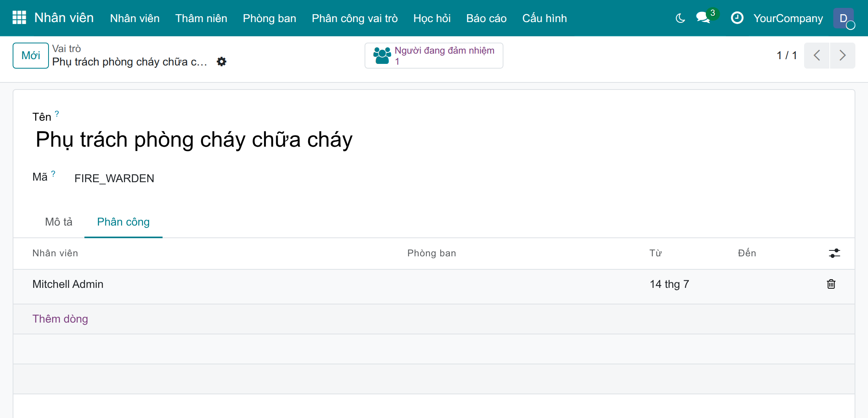The height and width of the screenshot is (418, 868).
Task: Open the column settings adjust icon
Action: [834, 253]
